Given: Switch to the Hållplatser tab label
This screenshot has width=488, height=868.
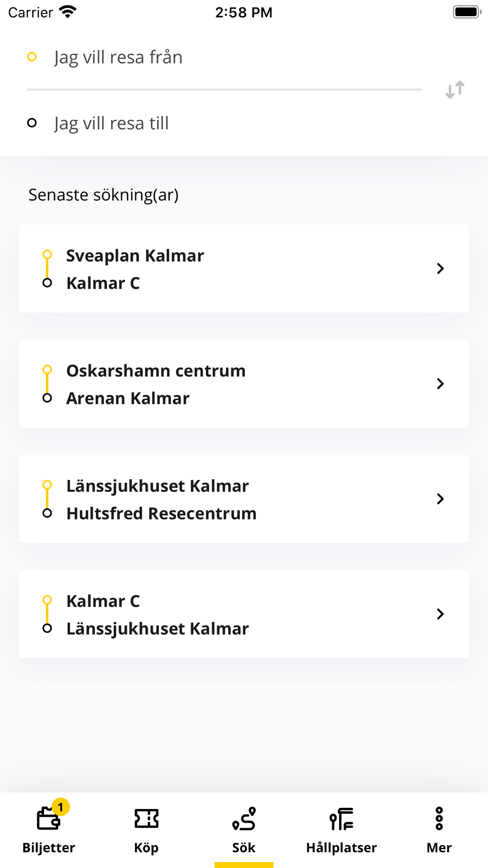Looking at the screenshot, I should coord(341,847).
